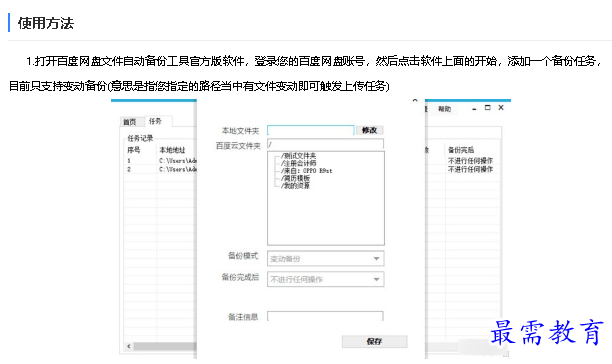This screenshot has height=364, width=612.
Task: Click the 保存 button
Action: pos(374,341)
